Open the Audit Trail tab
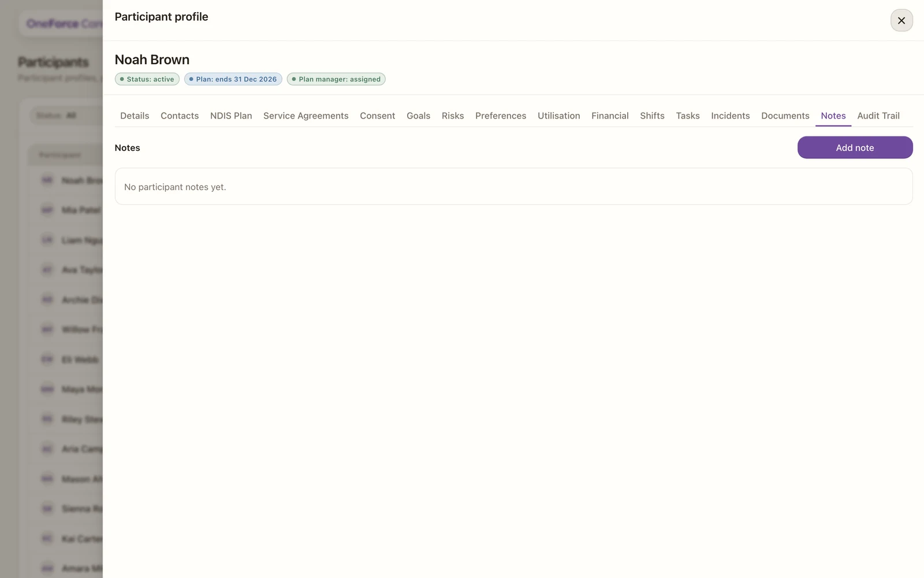The image size is (924, 578). pyautogui.click(x=878, y=116)
